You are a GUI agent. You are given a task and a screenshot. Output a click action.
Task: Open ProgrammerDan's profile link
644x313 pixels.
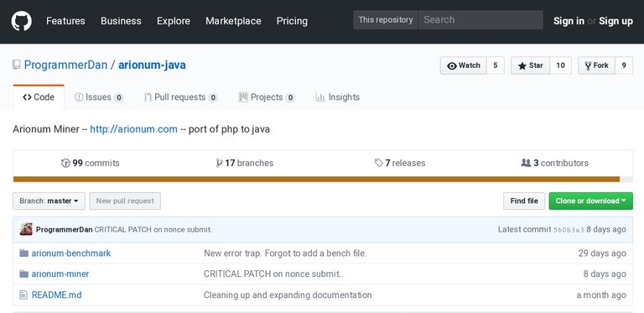point(65,65)
